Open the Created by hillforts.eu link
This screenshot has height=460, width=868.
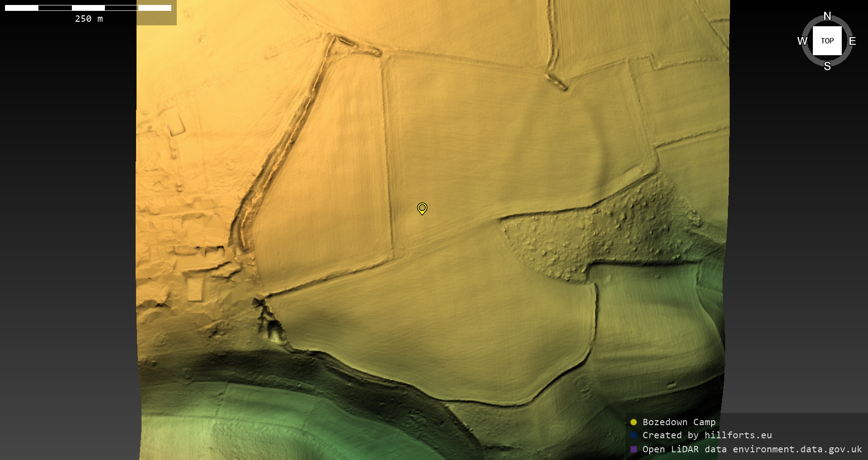(x=707, y=435)
